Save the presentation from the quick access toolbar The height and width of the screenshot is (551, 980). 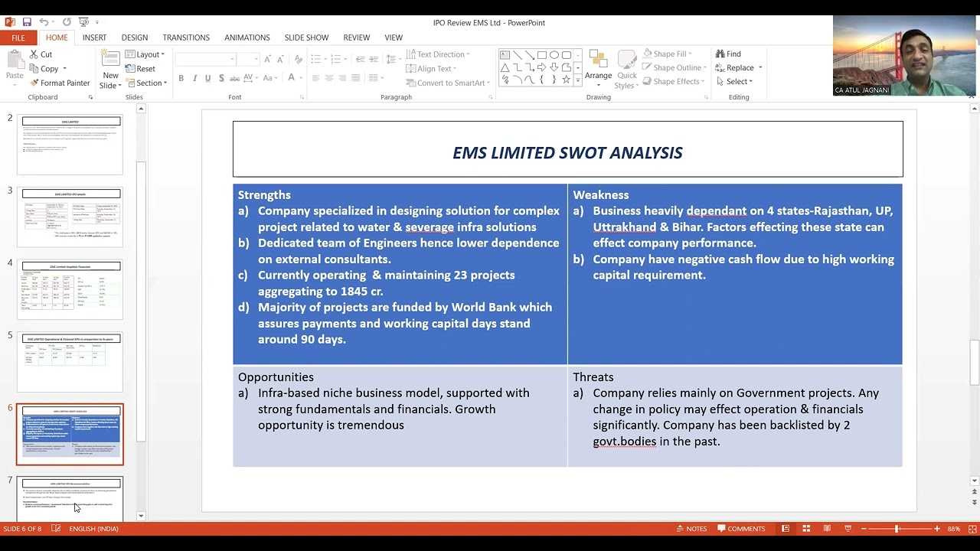click(27, 22)
